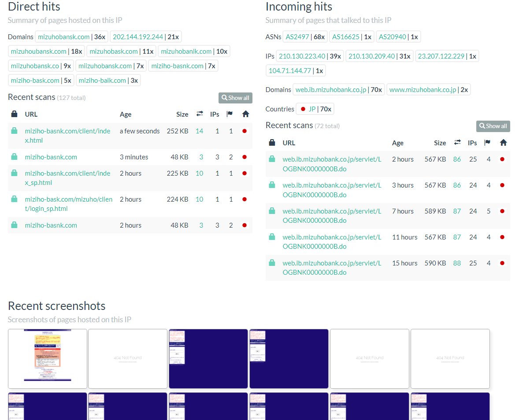The width and height of the screenshot is (519, 420).
Task: Click 252 KB size cell
Action: [178, 131]
